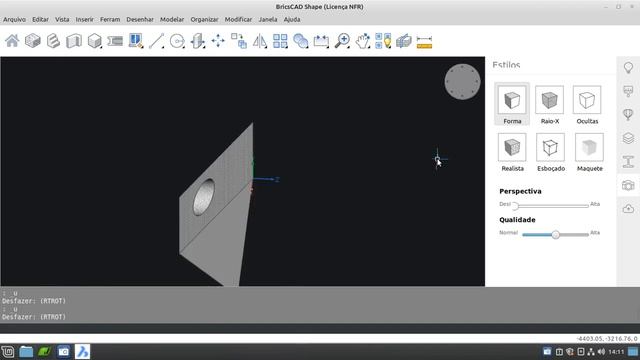640x360 pixels.
Task: Select the Line drawing tool
Action: point(156,41)
